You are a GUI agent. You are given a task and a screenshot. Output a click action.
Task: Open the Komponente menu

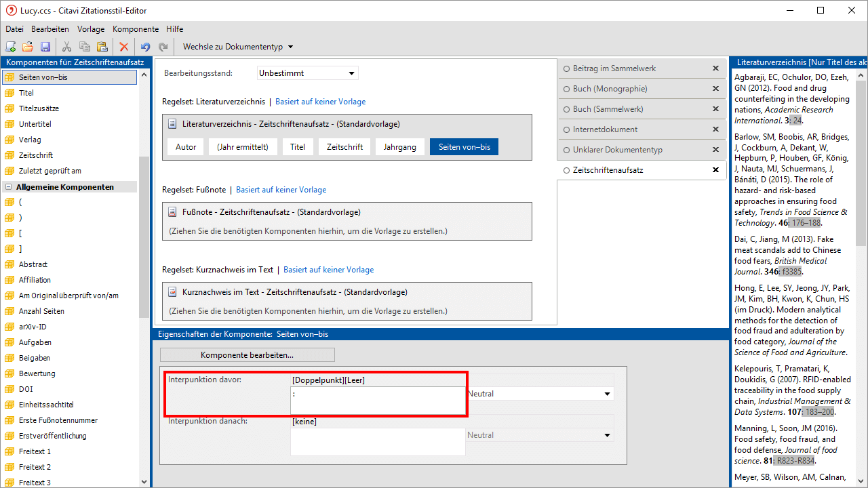coord(136,29)
